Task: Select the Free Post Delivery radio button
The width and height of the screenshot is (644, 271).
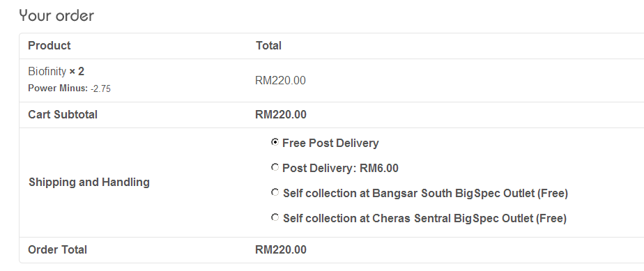Action: coord(275,142)
